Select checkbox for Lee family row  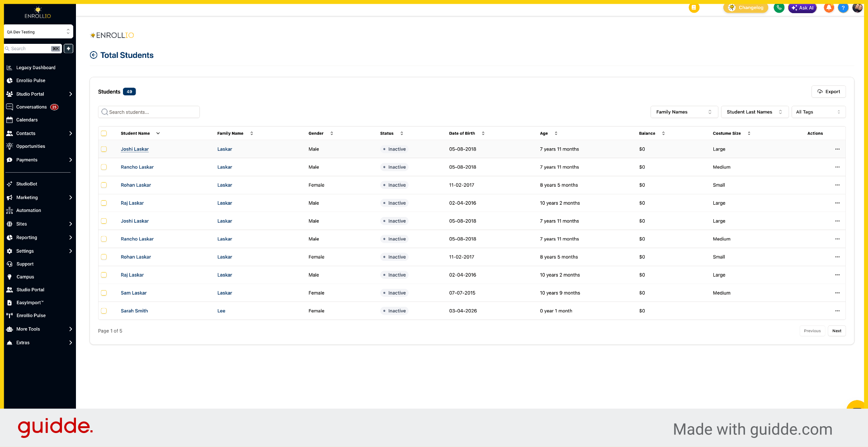104,311
